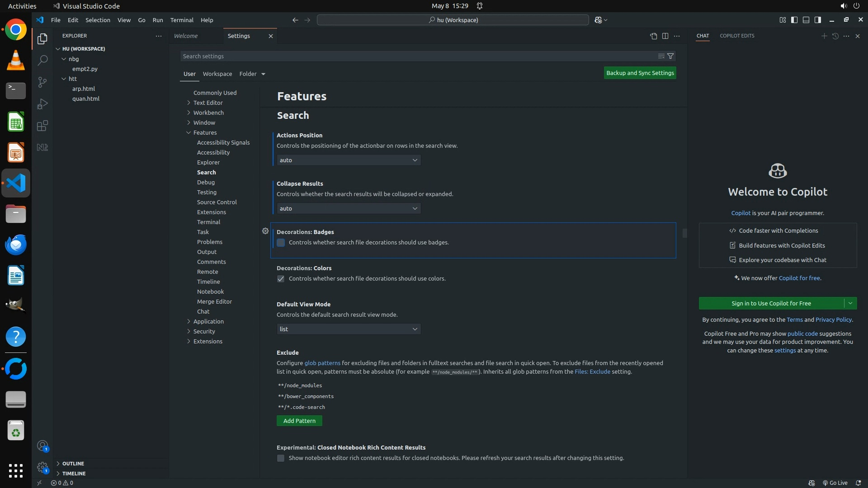Viewport: 868px width, 488px height.
Task: Click the filter settings funnel icon
Action: click(x=670, y=56)
